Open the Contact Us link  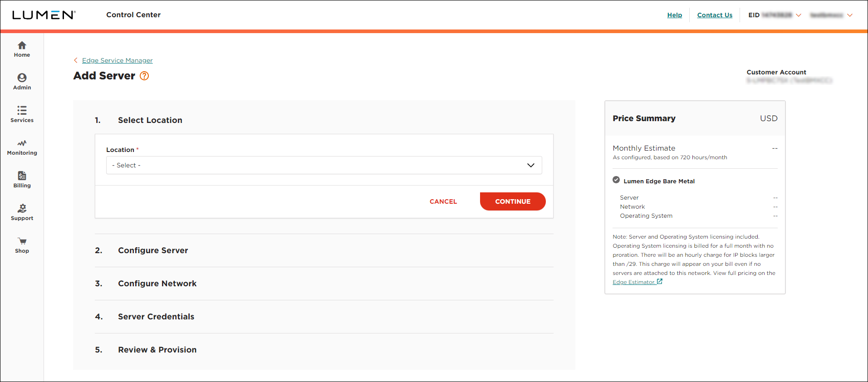[715, 15]
